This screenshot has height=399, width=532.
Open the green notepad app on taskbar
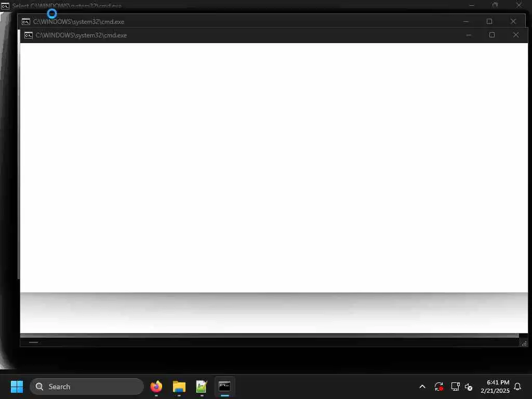[202, 387]
